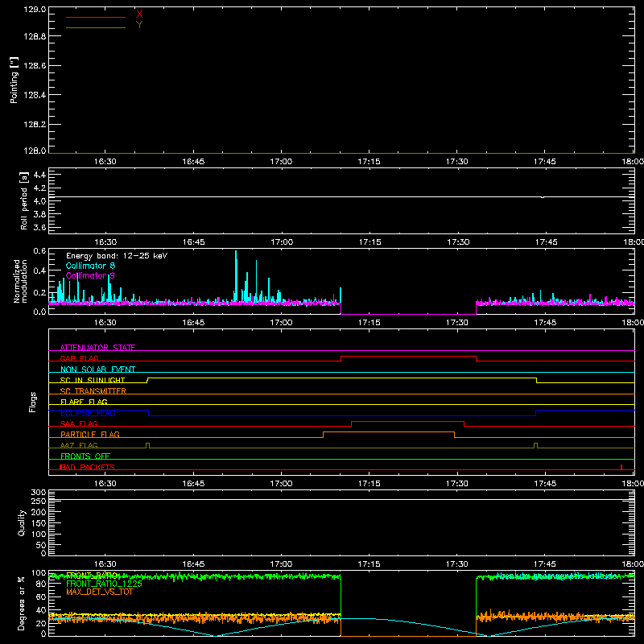Click the raised orange PARTICLE_FLAG segment

[x=389, y=432]
